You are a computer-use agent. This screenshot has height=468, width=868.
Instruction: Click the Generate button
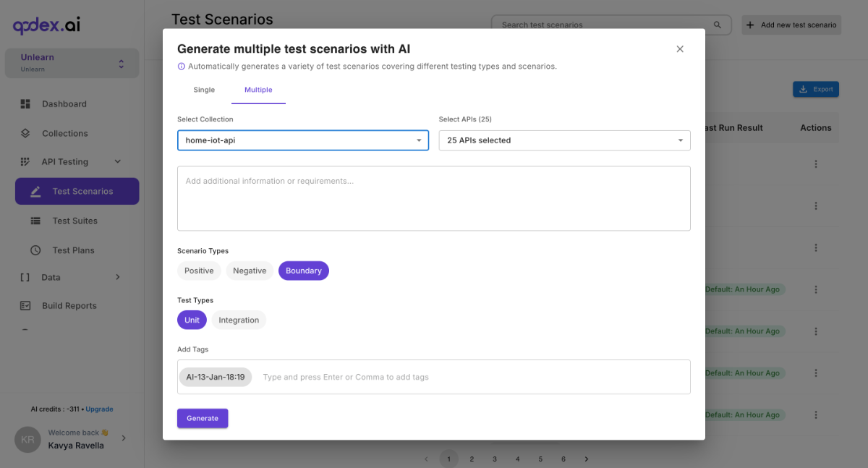pos(203,418)
